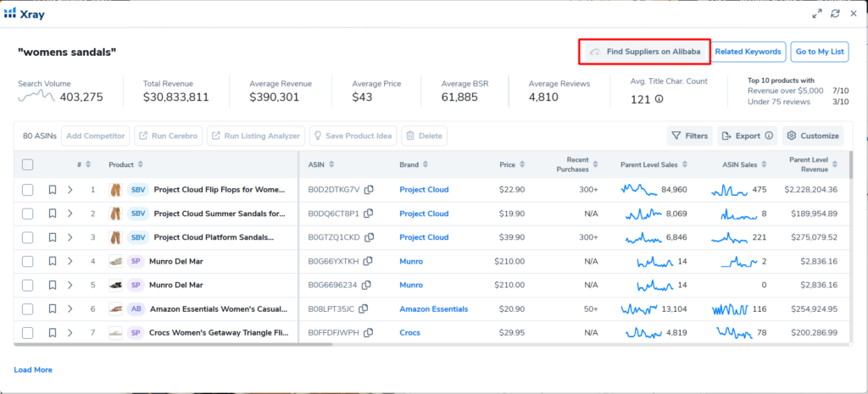Copy ASIN B0G6696234
Viewport: 868px width, 394px height.
(x=366, y=285)
